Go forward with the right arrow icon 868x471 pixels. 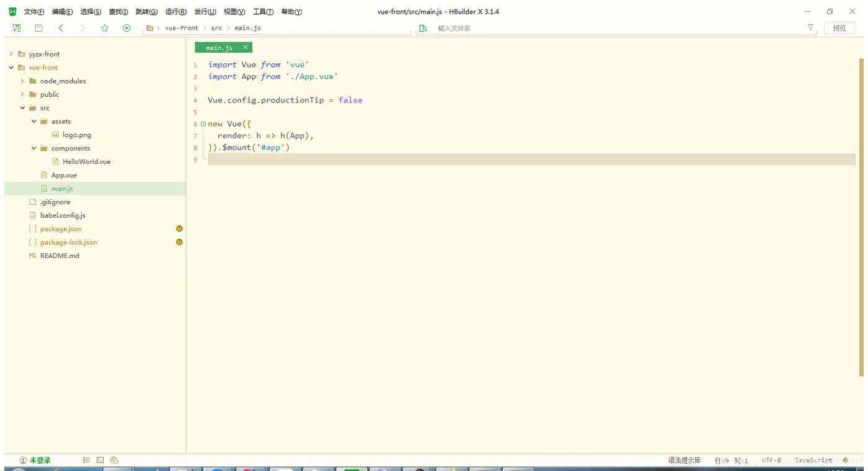coord(82,28)
